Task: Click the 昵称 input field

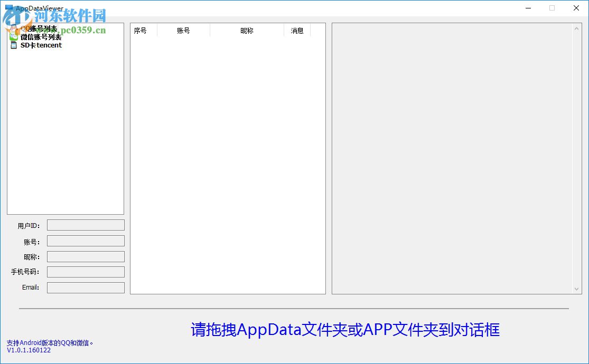Action: (85, 256)
